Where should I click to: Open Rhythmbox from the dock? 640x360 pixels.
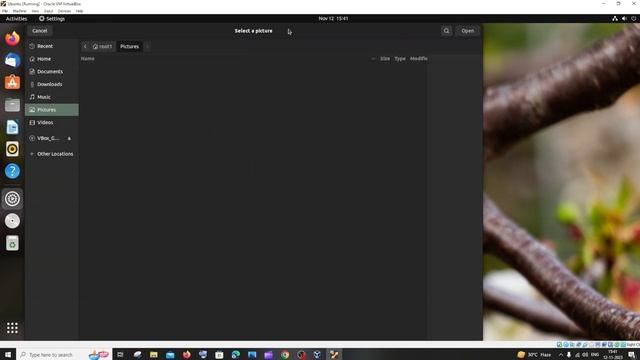pos(12,149)
